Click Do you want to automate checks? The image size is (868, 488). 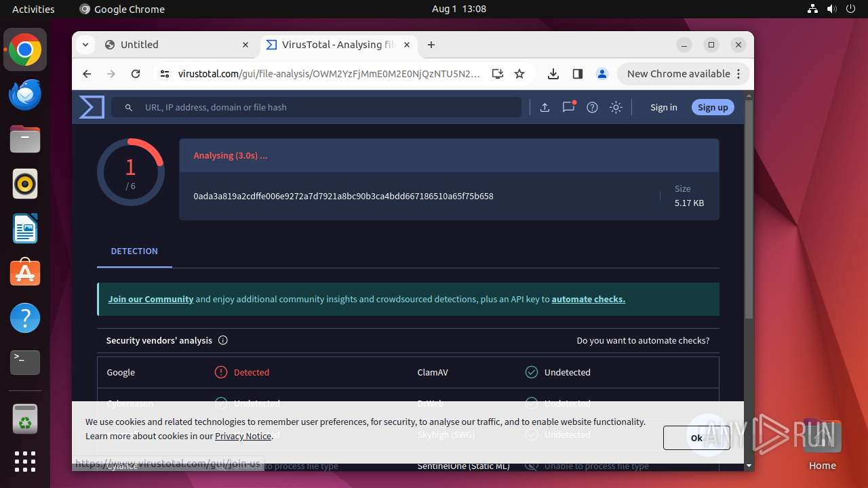[643, 340]
